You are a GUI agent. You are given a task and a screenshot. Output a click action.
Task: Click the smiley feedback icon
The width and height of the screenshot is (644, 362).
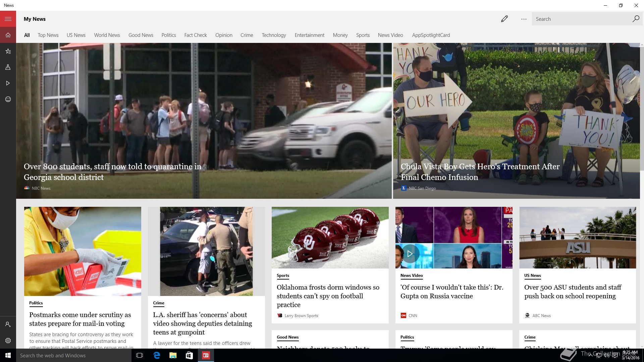pyautogui.click(x=8, y=99)
